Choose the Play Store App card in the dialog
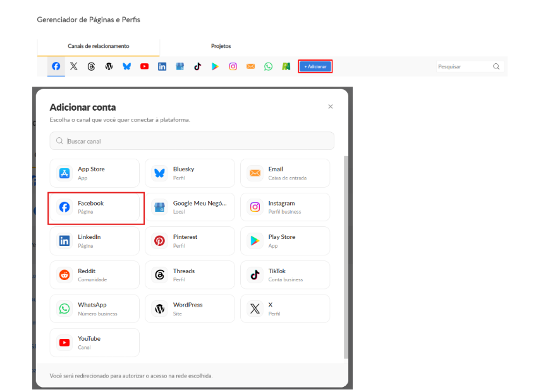 click(285, 241)
